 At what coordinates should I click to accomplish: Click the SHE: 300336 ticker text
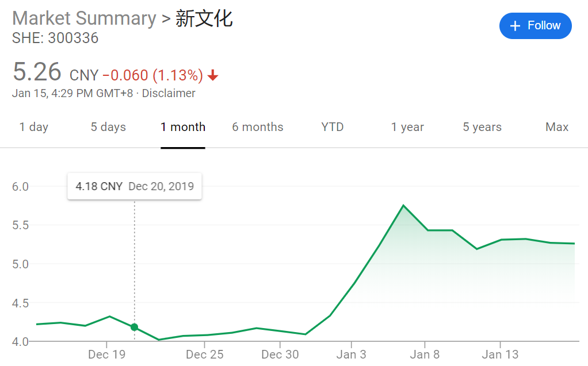[55, 38]
